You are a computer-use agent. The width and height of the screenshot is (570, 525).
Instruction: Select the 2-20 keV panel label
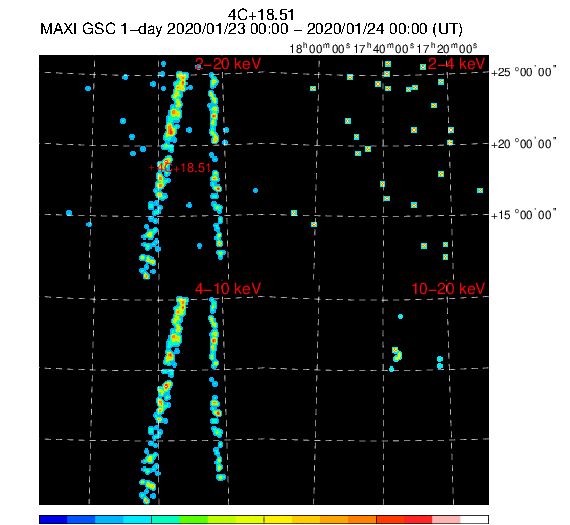[228, 64]
